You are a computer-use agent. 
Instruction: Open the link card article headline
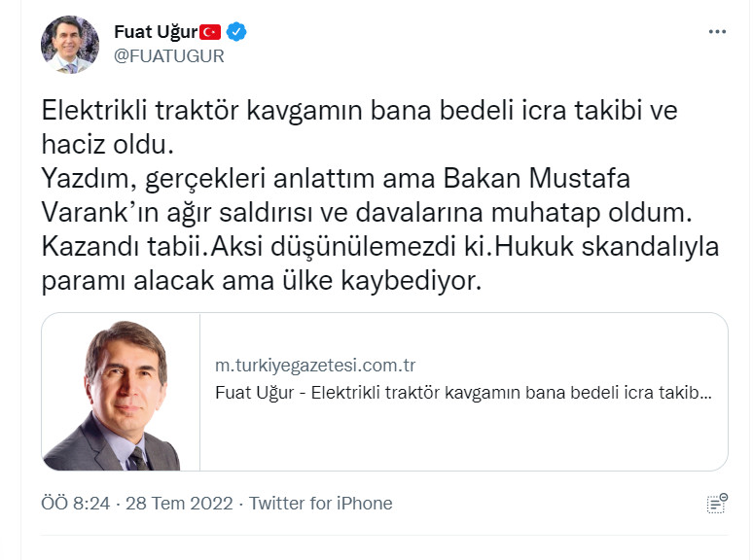(x=463, y=394)
